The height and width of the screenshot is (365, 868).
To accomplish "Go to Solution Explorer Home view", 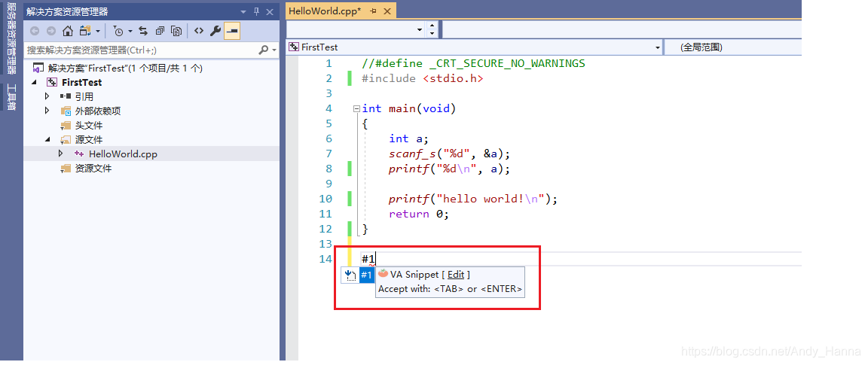I will [68, 31].
